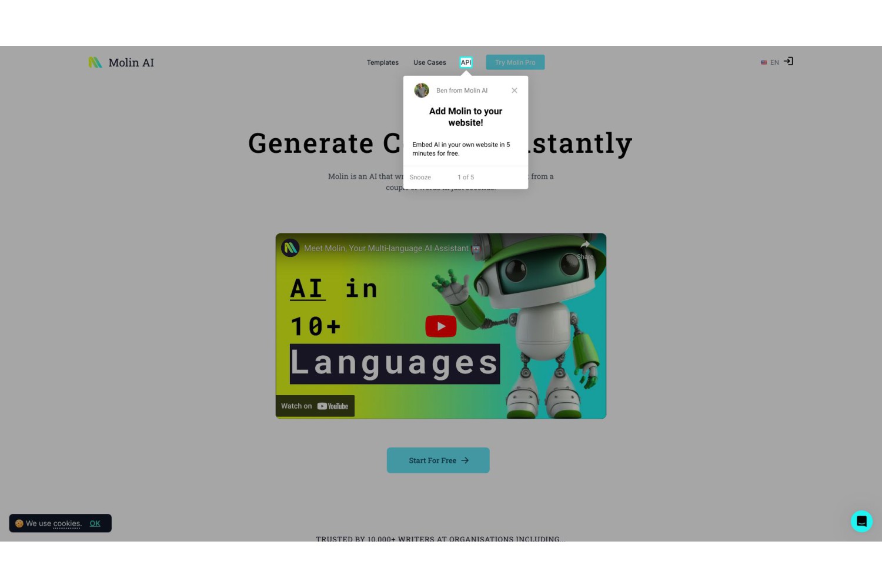Click the Share arrow on the video
Image resolution: width=882 pixels, height=588 pixels.
[585, 249]
